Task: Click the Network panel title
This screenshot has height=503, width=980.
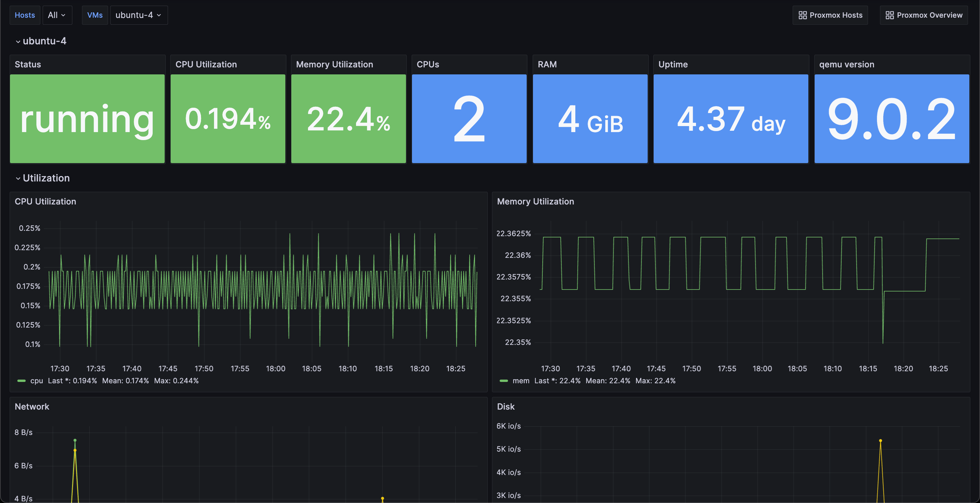Action: [32, 407]
